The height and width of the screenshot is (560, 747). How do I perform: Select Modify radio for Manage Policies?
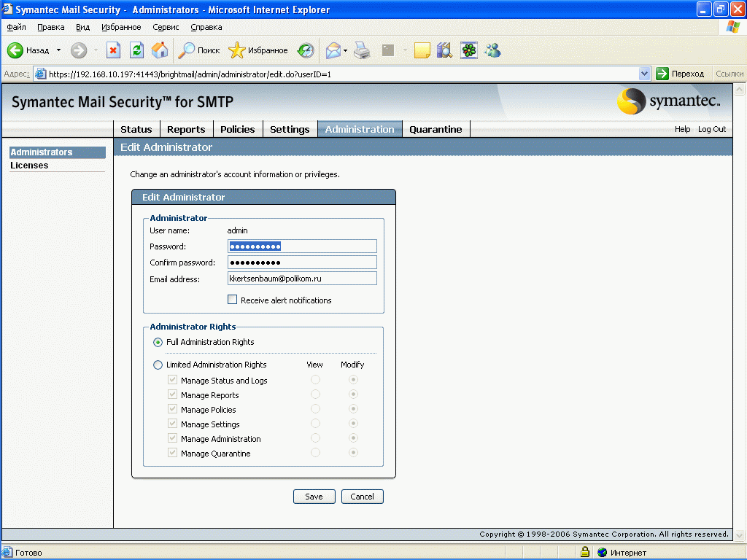coord(353,409)
